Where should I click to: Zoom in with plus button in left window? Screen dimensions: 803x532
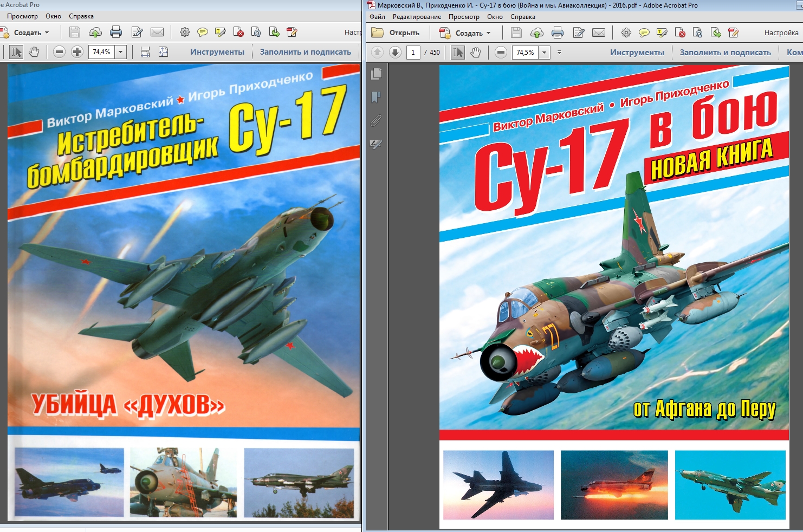point(77,52)
